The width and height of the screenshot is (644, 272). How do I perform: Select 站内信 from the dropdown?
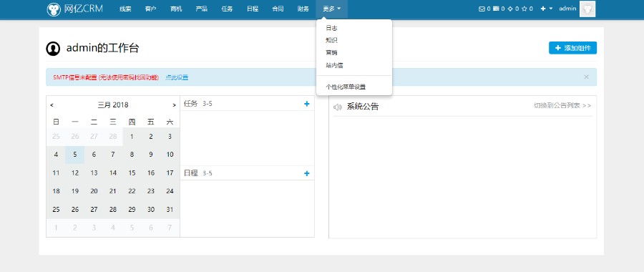(334, 65)
